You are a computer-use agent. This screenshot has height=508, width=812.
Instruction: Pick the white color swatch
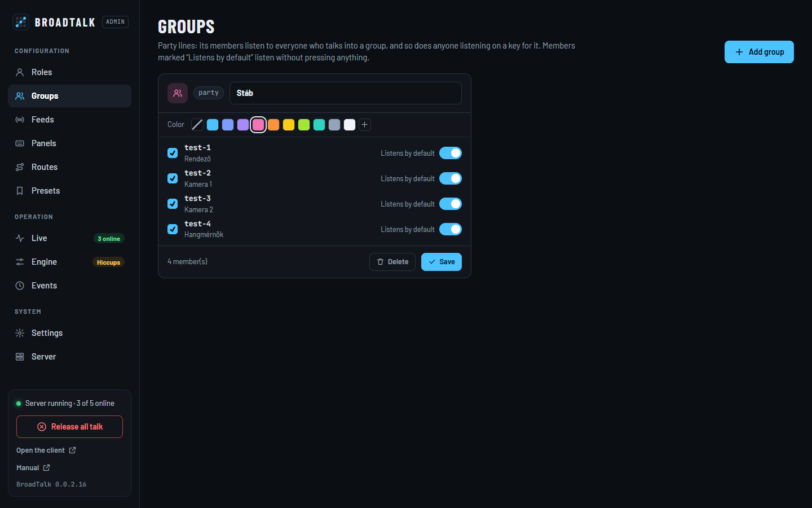click(x=350, y=125)
